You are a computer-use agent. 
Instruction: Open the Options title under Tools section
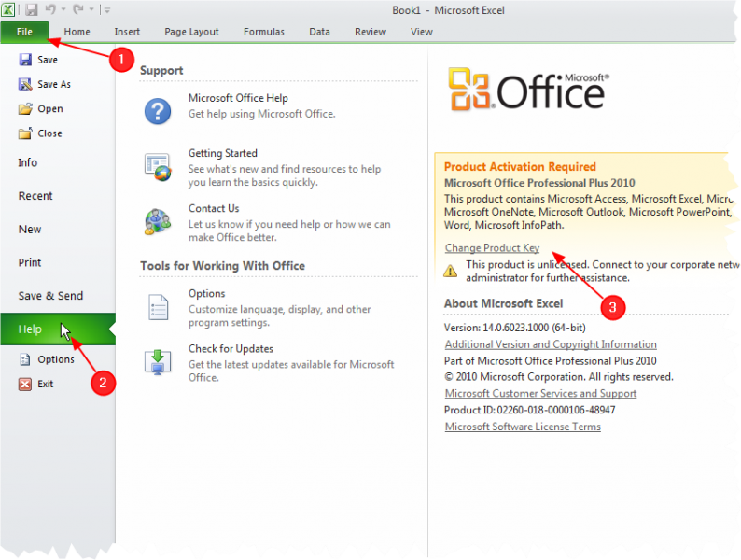[x=206, y=293]
